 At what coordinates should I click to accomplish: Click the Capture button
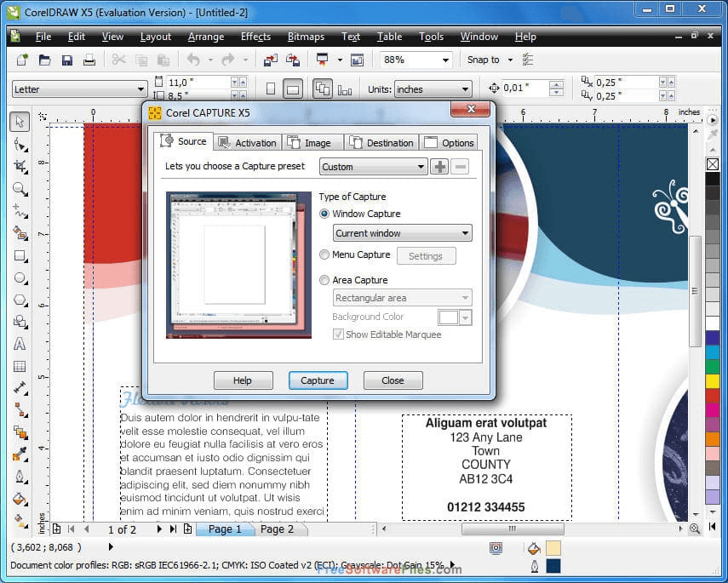tap(318, 380)
